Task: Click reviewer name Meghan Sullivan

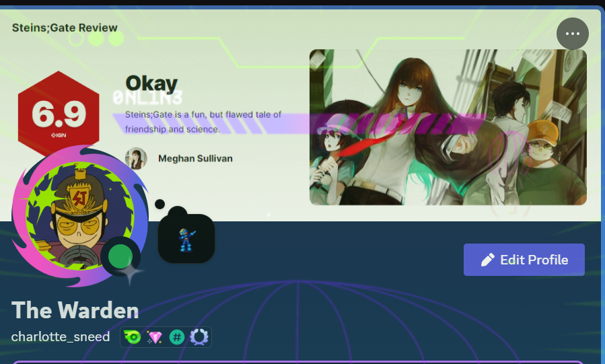Action: 195,159
